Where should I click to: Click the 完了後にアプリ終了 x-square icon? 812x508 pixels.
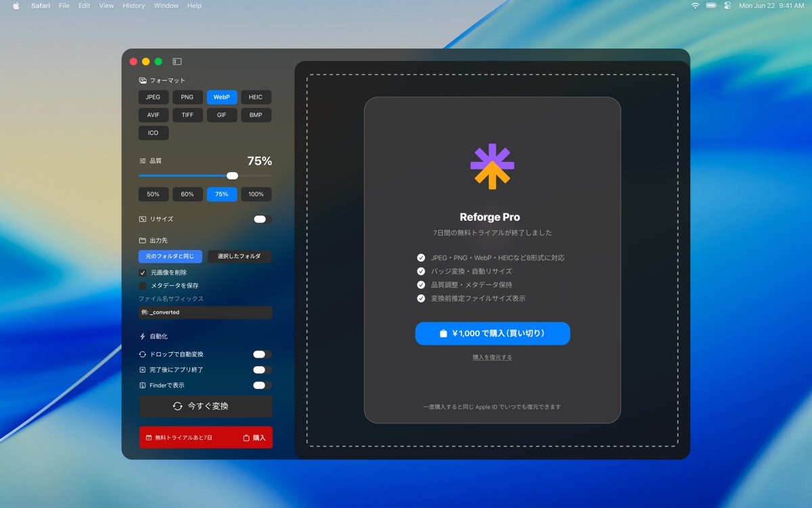(x=143, y=370)
